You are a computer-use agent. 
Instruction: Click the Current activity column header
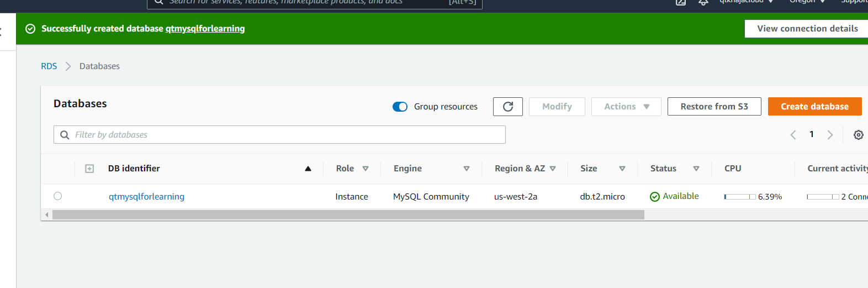coord(837,169)
